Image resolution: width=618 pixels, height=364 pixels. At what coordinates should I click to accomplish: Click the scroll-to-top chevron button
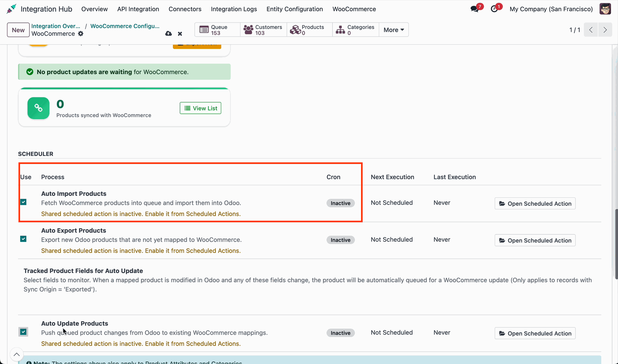point(17,355)
